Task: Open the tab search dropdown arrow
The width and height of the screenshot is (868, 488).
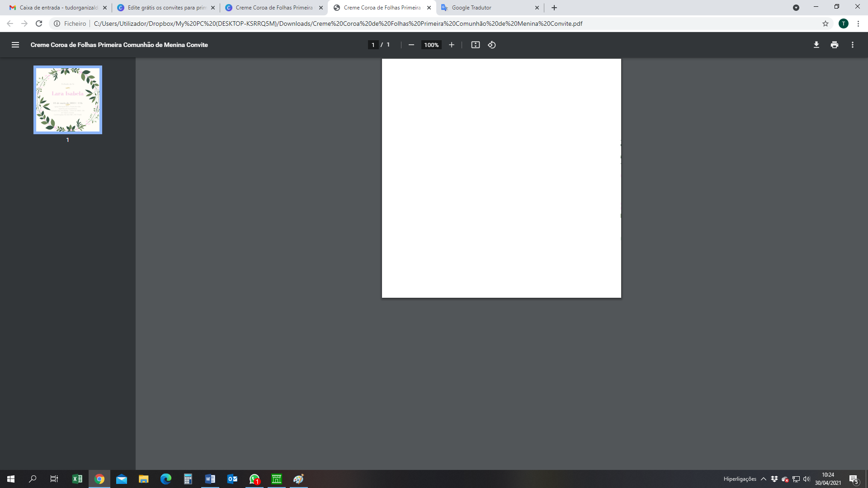Action: coord(796,8)
